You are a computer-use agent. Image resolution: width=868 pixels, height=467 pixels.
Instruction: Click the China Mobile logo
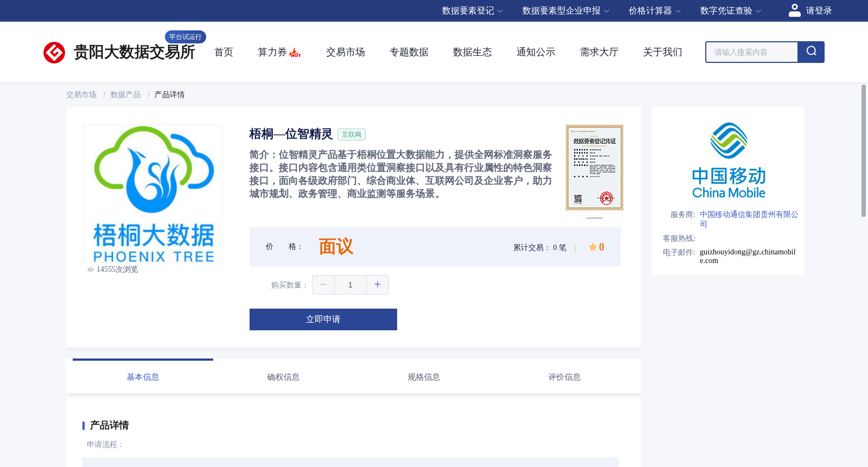[729, 161]
